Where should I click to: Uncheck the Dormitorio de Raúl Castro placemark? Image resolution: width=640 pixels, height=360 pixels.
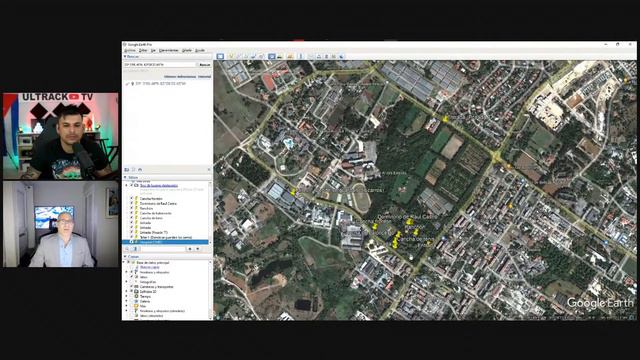pyautogui.click(x=132, y=203)
